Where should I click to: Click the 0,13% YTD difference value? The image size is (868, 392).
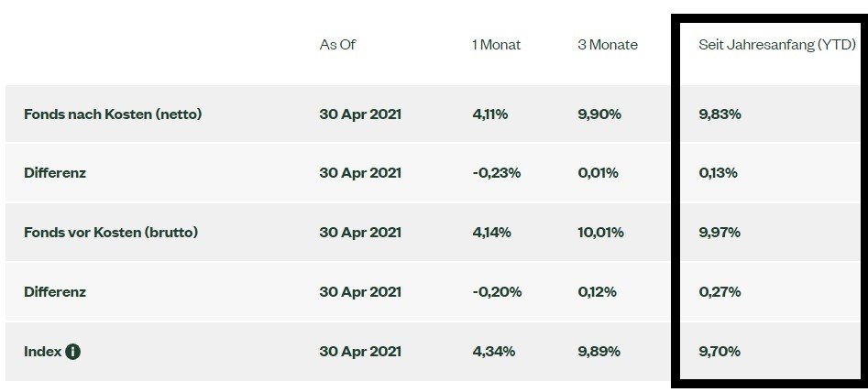[x=718, y=173]
